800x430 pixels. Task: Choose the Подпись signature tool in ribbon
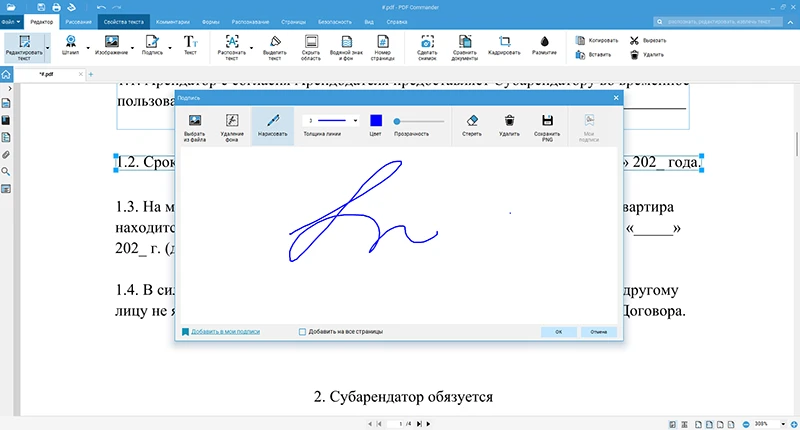[x=152, y=45]
